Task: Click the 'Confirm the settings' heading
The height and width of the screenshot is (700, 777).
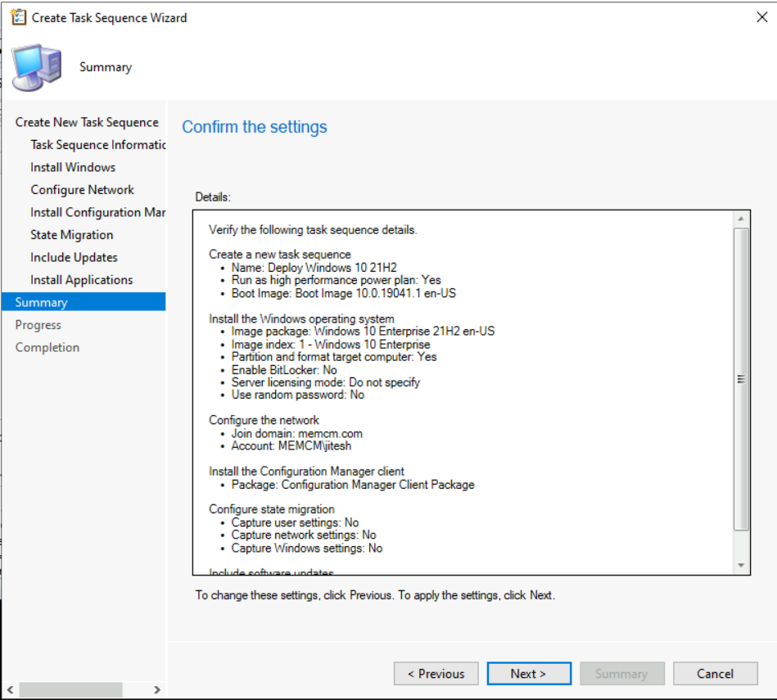Action: coord(254,127)
